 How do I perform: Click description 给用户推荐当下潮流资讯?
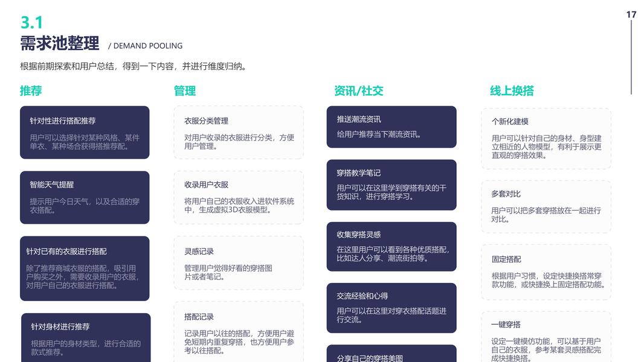379,134
